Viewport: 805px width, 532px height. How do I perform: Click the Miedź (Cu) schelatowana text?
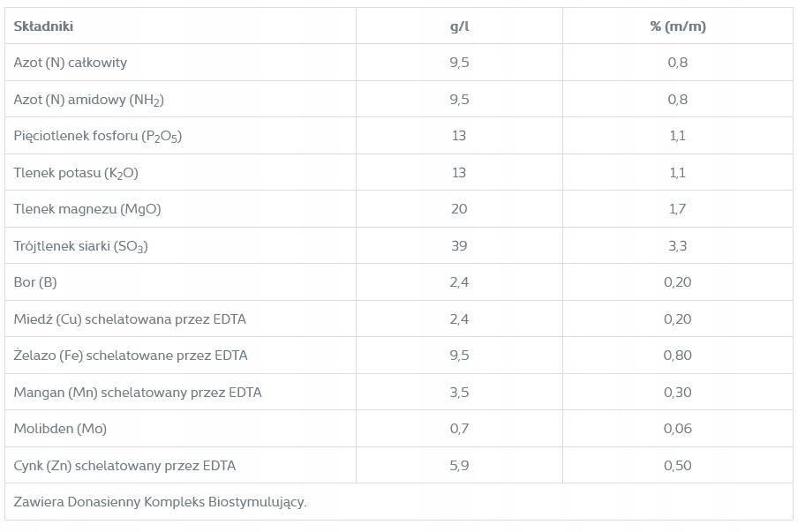click(x=130, y=319)
